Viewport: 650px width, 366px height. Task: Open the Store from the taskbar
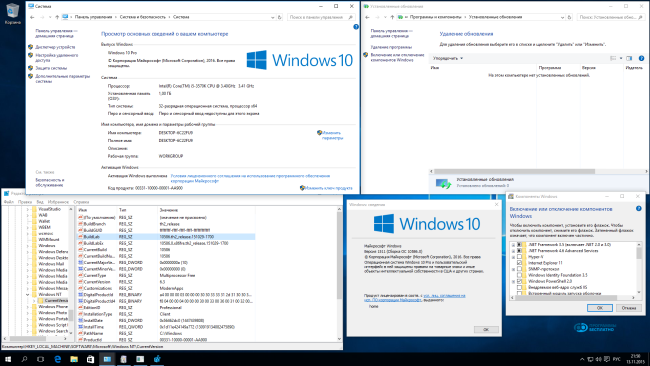90,359
